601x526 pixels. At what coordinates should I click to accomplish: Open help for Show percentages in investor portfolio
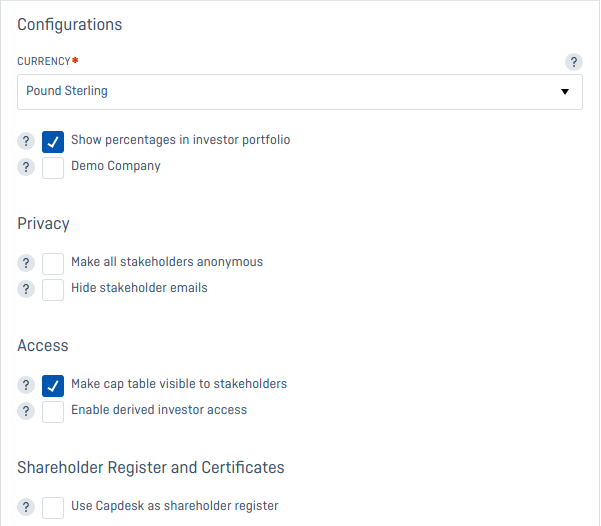[26, 141]
